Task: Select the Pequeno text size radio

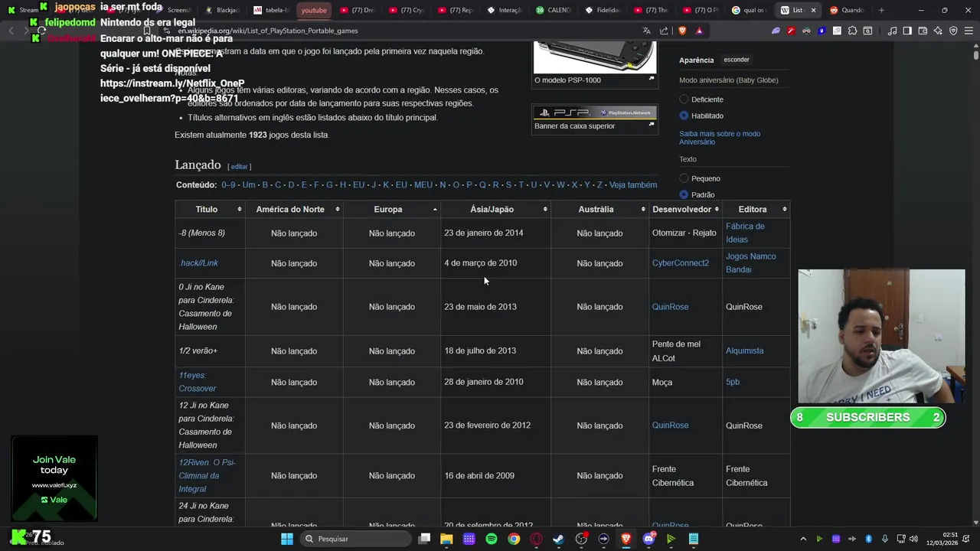Action: pyautogui.click(x=684, y=178)
